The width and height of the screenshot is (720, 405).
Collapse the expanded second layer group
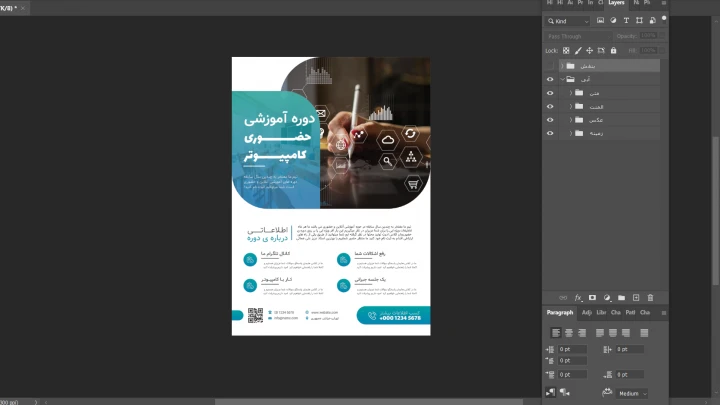click(x=562, y=79)
